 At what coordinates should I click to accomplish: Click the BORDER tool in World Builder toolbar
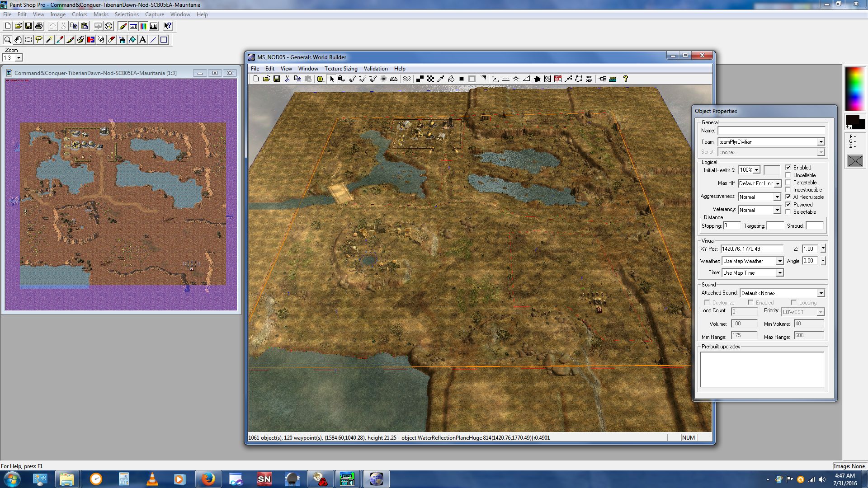tap(589, 79)
